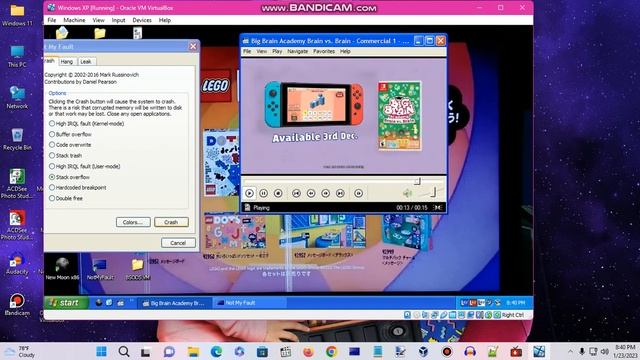Open the Recycle Bin
640x360 pixels.
[17, 139]
